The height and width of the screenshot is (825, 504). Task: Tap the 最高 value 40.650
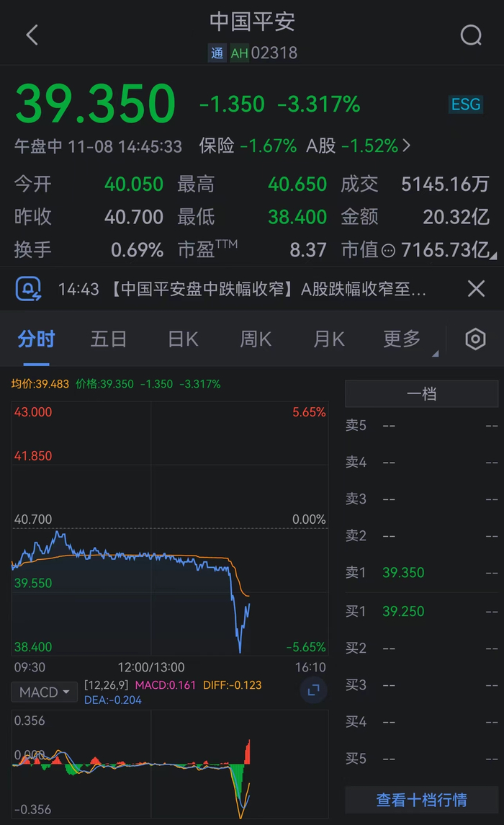(297, 184)
